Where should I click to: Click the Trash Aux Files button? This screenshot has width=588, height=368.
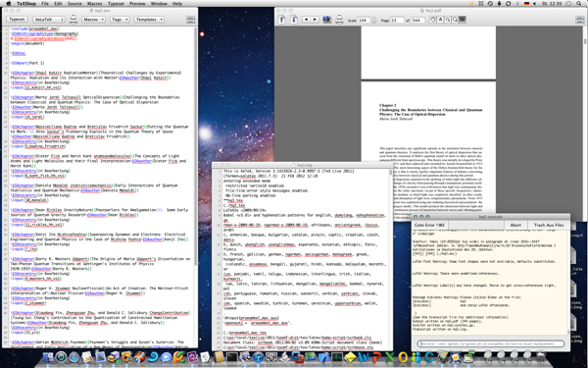coord(549,225)
